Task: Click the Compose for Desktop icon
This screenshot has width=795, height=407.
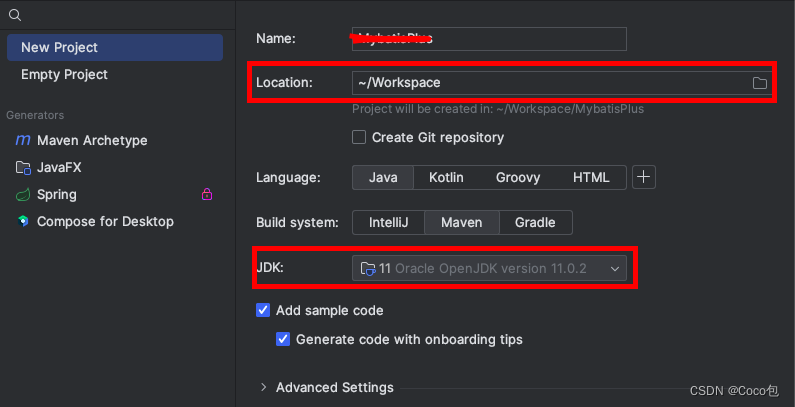Action: pos(23,221)
